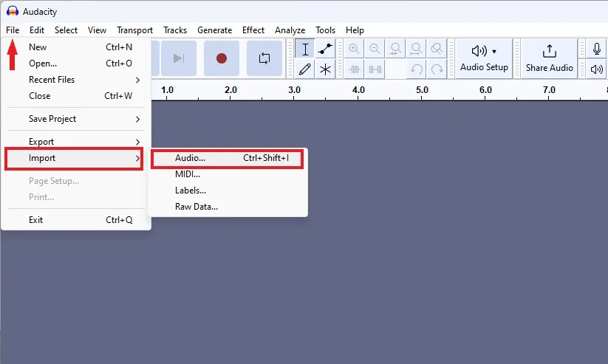Click the Redo arrow icon

tap(437, 69)
